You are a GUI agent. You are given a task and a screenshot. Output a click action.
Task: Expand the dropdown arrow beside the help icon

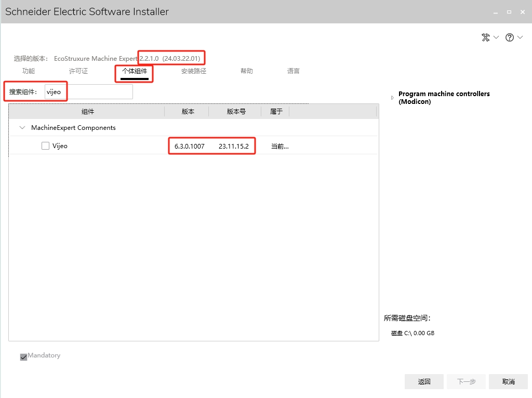[520, 37]
